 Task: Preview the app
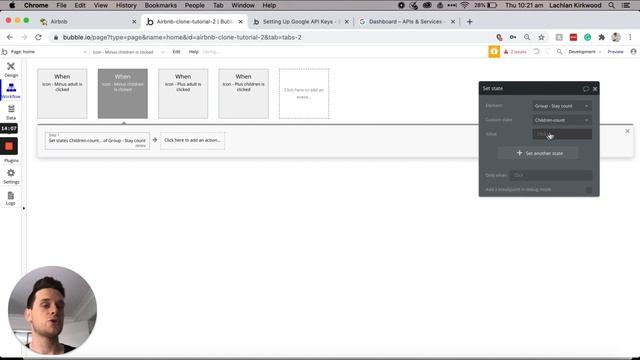pos(616,52)
